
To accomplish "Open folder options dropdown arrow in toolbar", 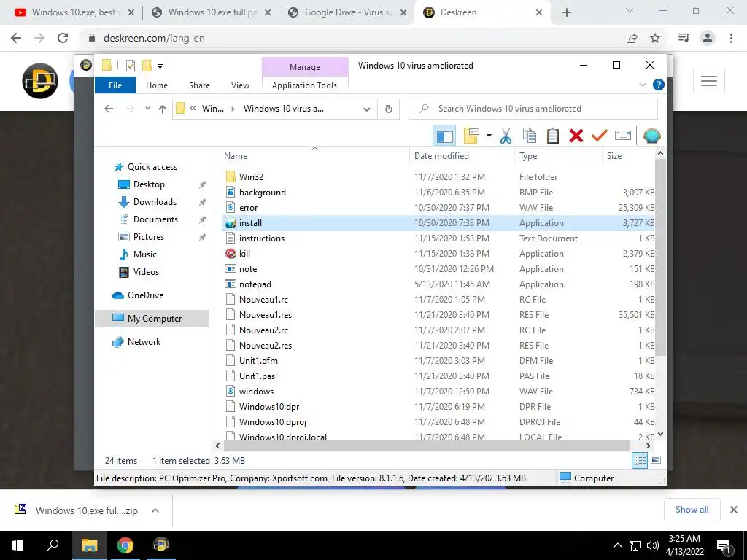I will click(489, 136).
